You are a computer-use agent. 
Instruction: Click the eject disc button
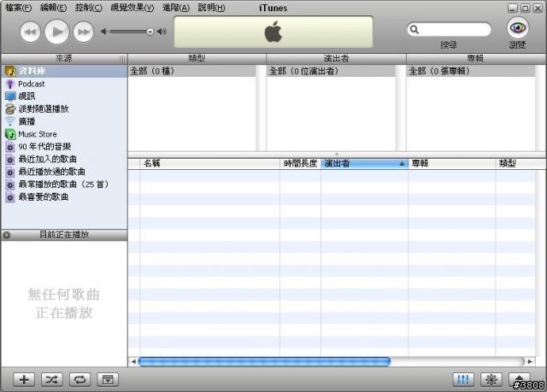519,378
